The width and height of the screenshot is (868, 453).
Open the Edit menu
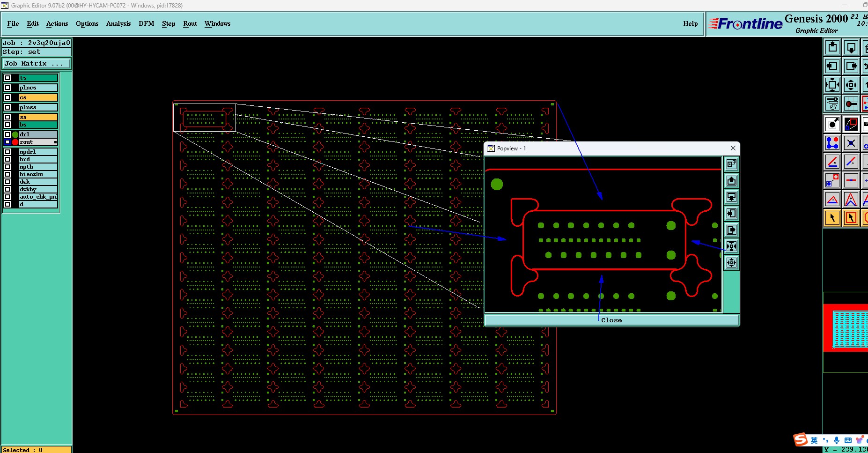coord(33,23)
